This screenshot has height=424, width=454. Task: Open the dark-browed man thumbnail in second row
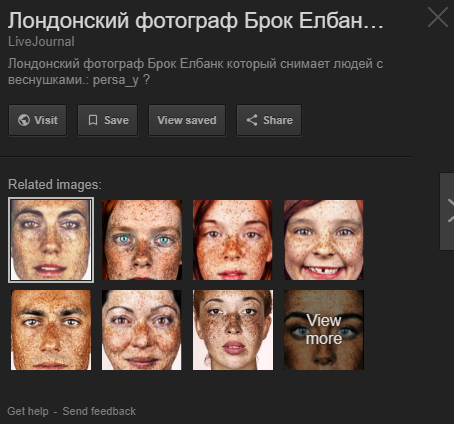[51, 330]
